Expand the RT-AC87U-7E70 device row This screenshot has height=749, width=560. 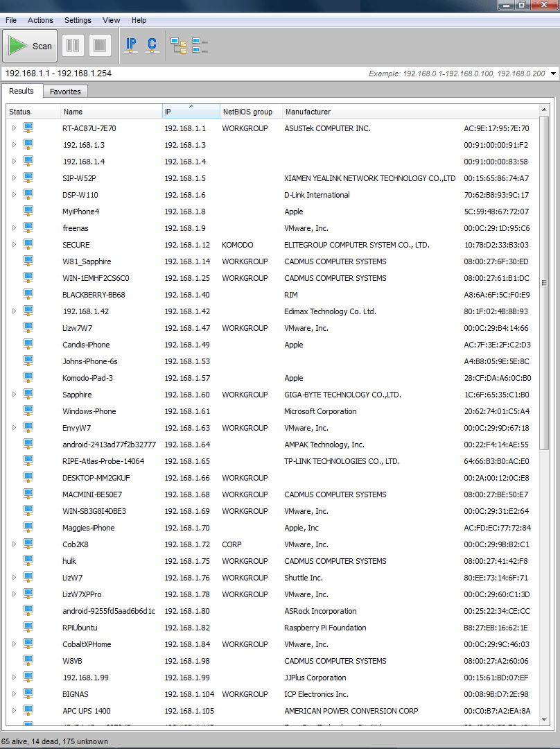point(13,128)
